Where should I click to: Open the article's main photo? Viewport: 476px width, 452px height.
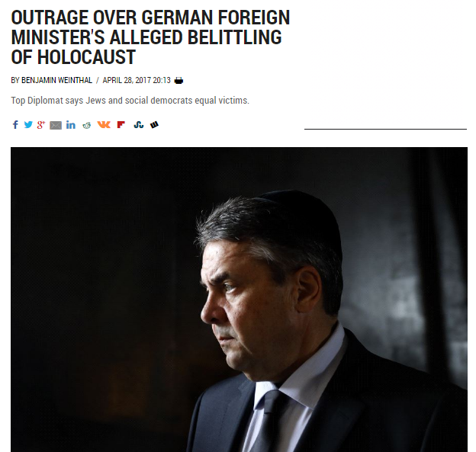pos(239,300)
